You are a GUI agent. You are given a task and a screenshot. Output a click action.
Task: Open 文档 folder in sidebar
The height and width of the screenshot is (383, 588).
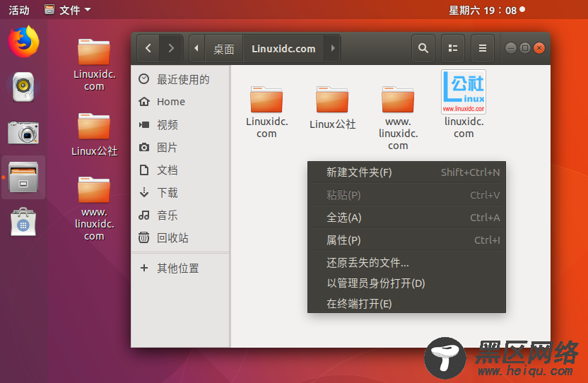(180, 170)
